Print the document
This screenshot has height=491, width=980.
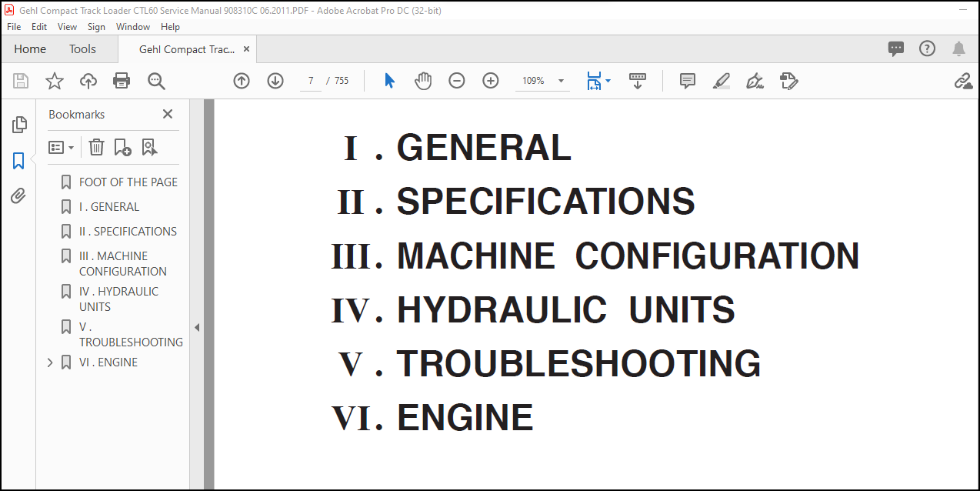click(x=122, y=81)
